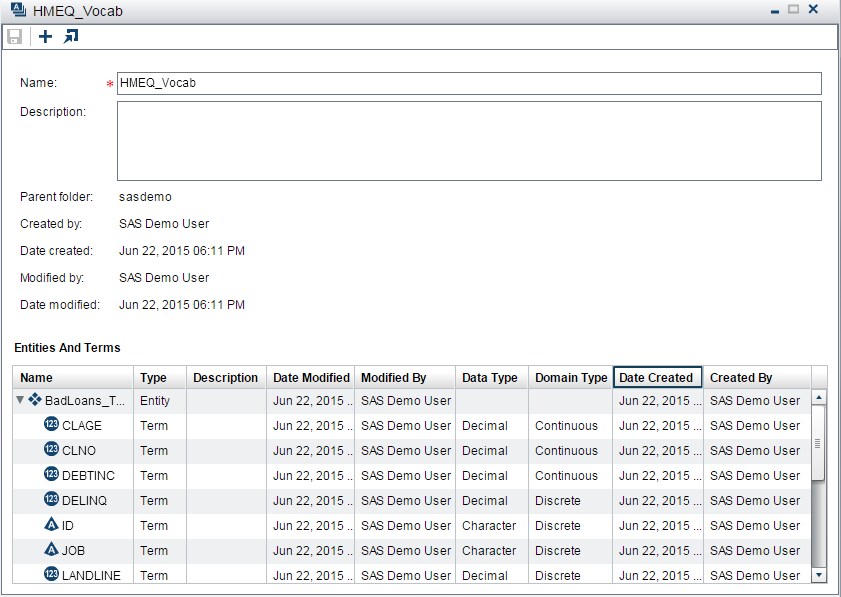Click the Save icon on the toolbar
This screenshot has height=597, width=841.
click(14, 36)
